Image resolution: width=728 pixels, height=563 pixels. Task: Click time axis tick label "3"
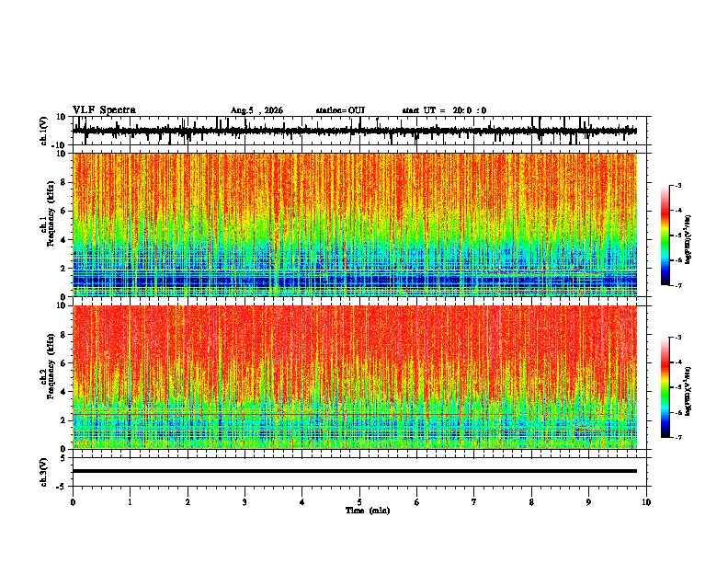tap(245, 502)
